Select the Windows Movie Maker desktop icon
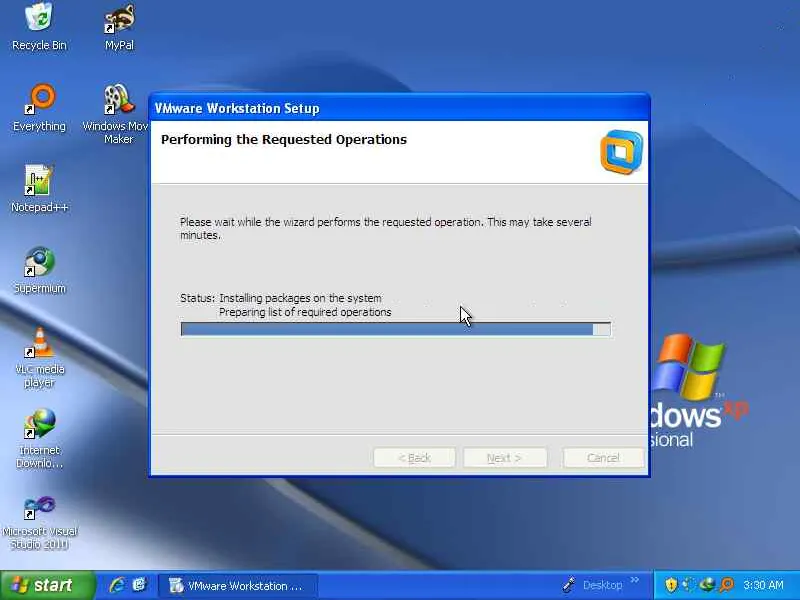Viewport: 800px width, 600px height. [118, 114]
